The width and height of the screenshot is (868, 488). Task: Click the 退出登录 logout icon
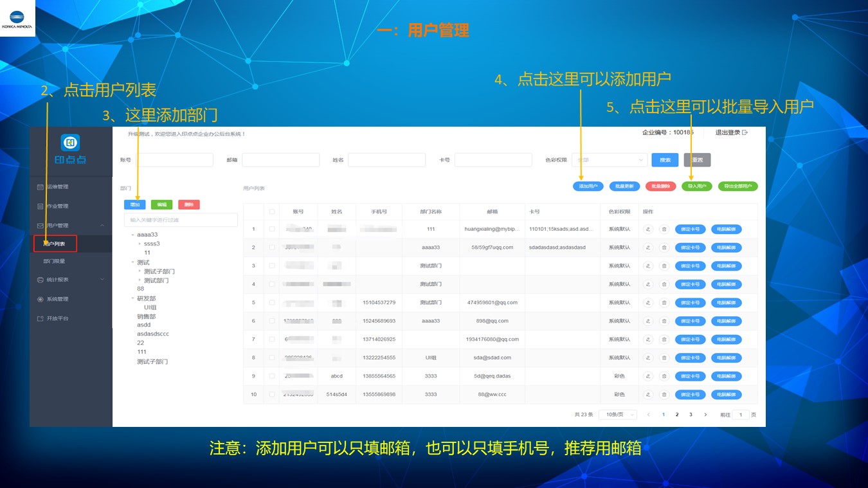[745, 132]
